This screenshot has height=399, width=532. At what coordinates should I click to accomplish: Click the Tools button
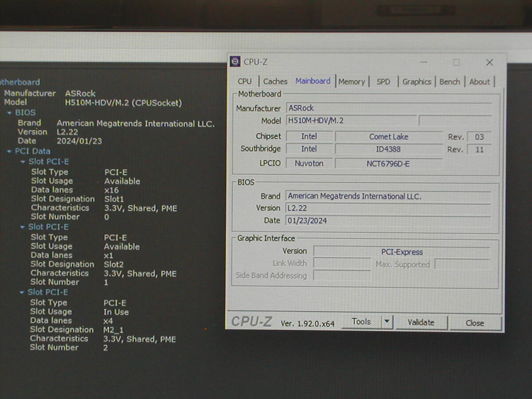coord(361,322)
